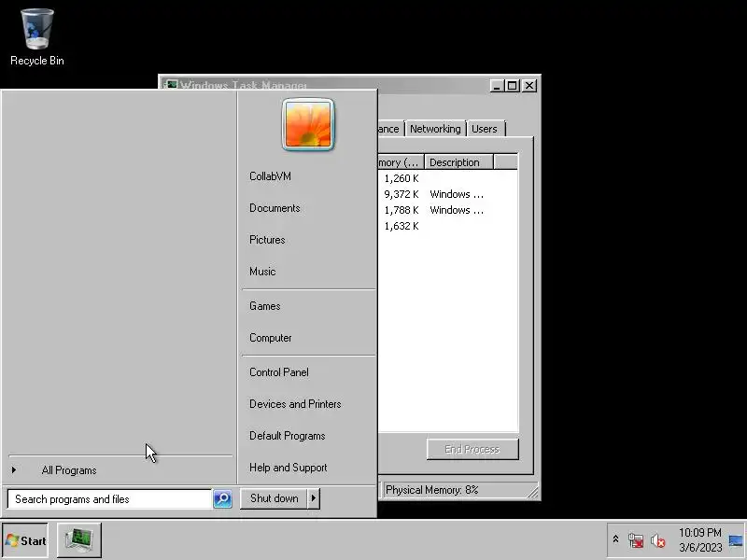Close the Task Manager window
747x560 pixels.
(x=529, y=86)
